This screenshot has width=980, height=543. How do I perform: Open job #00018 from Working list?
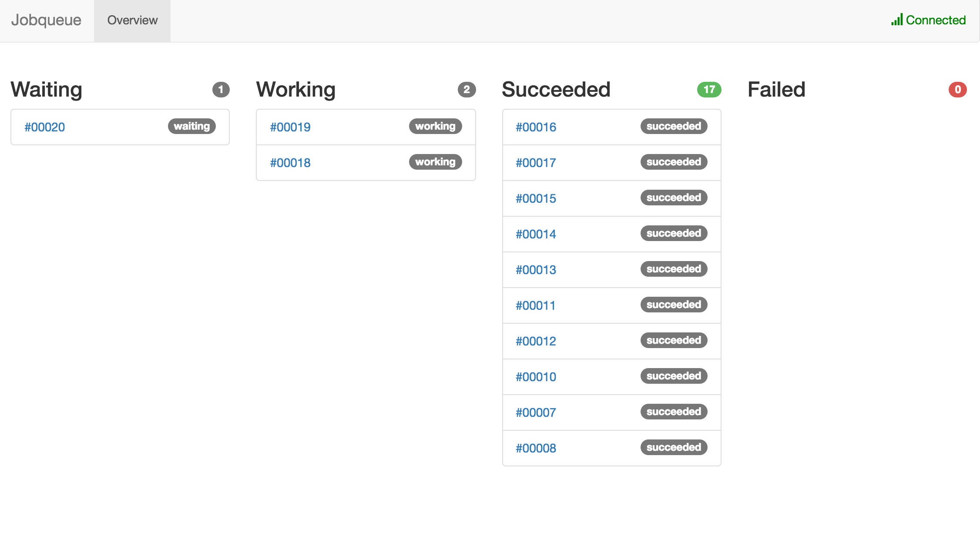pyautogui.click(x=290, y=163)
